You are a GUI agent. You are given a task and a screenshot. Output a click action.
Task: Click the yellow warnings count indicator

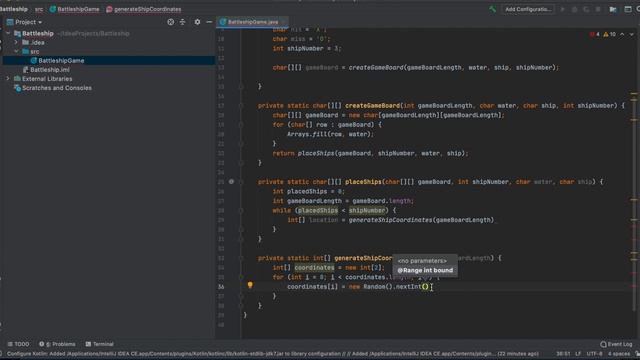pyautogui.click(x=609, y=34)
